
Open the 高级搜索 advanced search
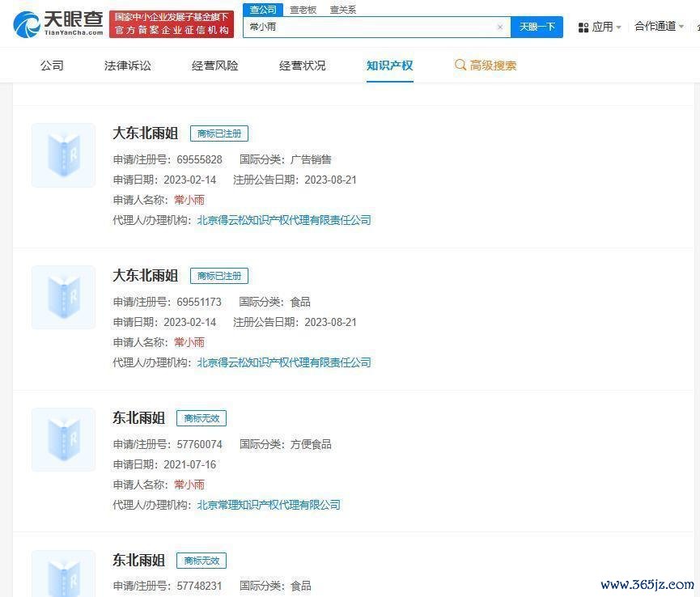pos(493,66)
